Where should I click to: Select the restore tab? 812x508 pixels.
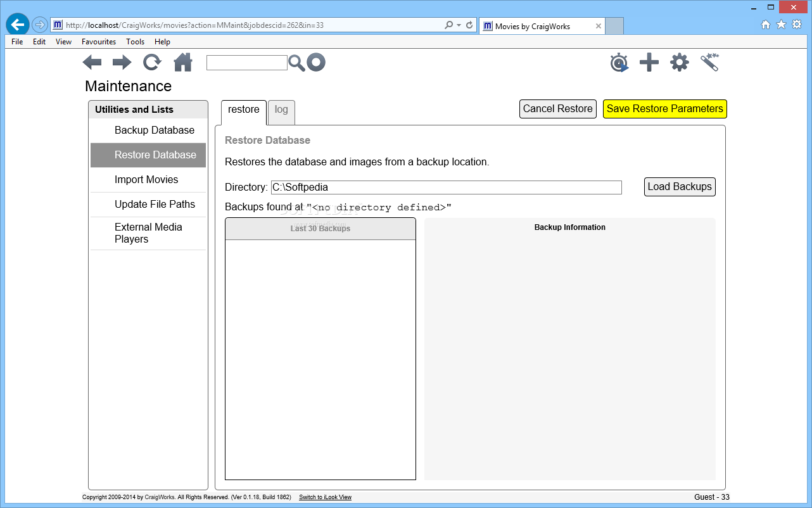(x=244, y=111)
